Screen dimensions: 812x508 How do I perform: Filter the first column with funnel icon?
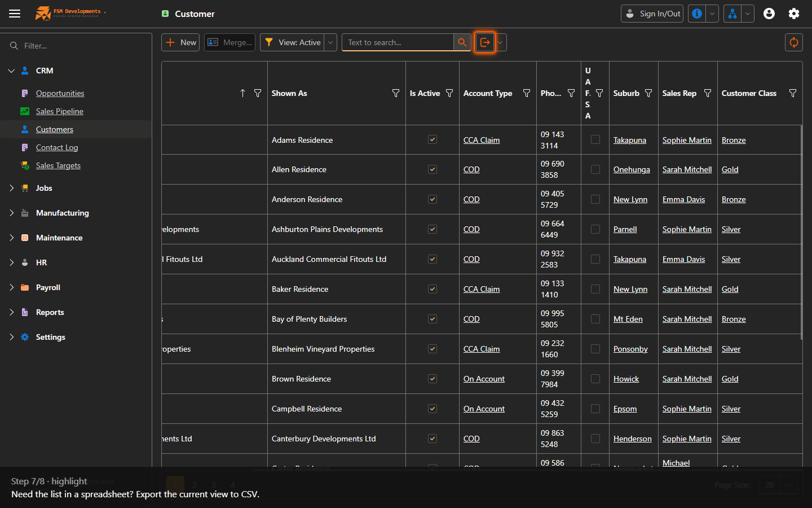(258, 93)
